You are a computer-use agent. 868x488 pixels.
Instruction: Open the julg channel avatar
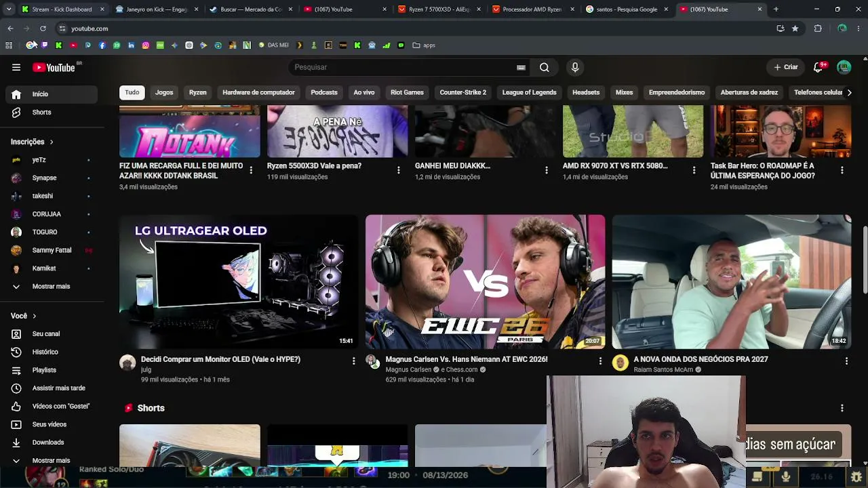tap(127, 363)
